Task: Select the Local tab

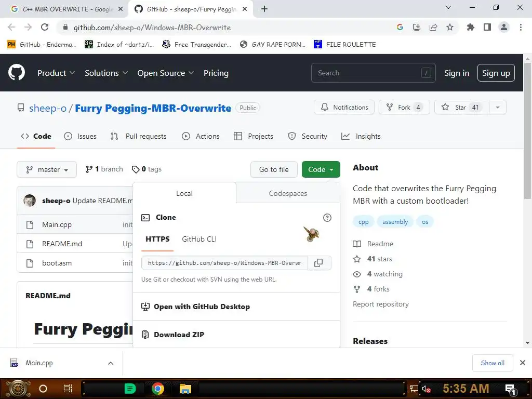Action: [184, 193]
